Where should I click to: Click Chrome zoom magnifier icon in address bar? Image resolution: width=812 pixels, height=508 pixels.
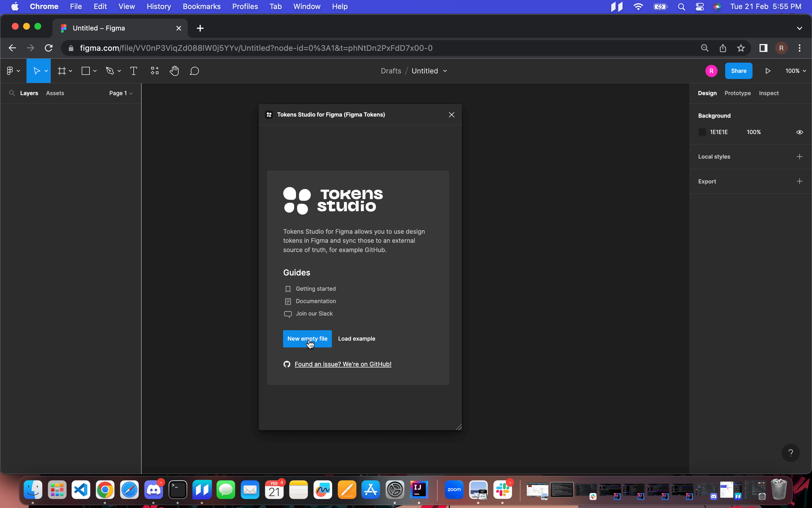click(705, 48)
